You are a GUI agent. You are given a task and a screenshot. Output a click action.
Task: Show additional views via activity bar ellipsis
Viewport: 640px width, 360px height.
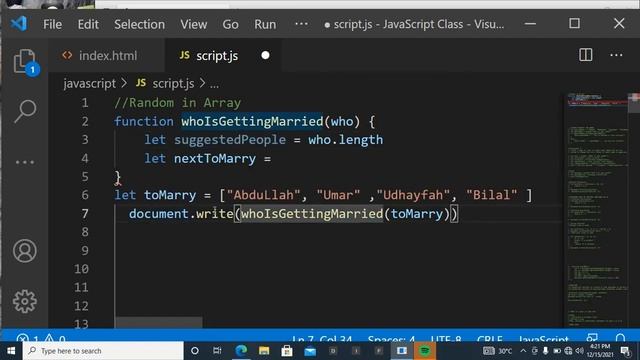coord(24,162)
